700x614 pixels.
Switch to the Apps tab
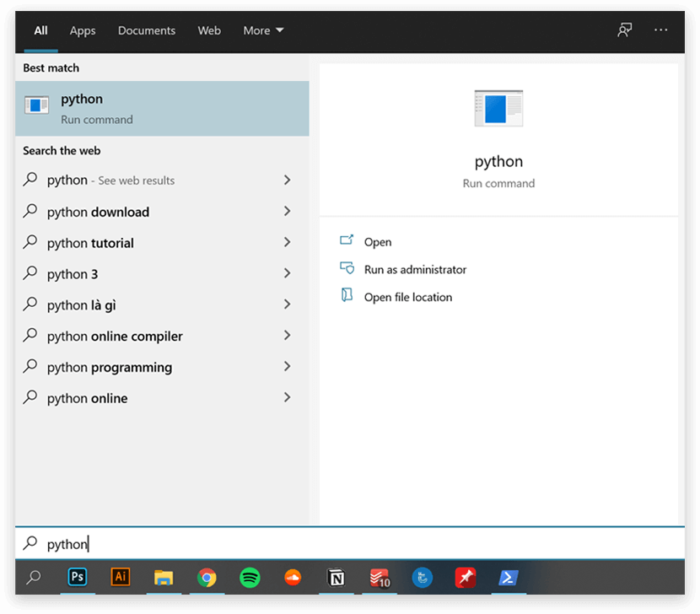[83, 30]
